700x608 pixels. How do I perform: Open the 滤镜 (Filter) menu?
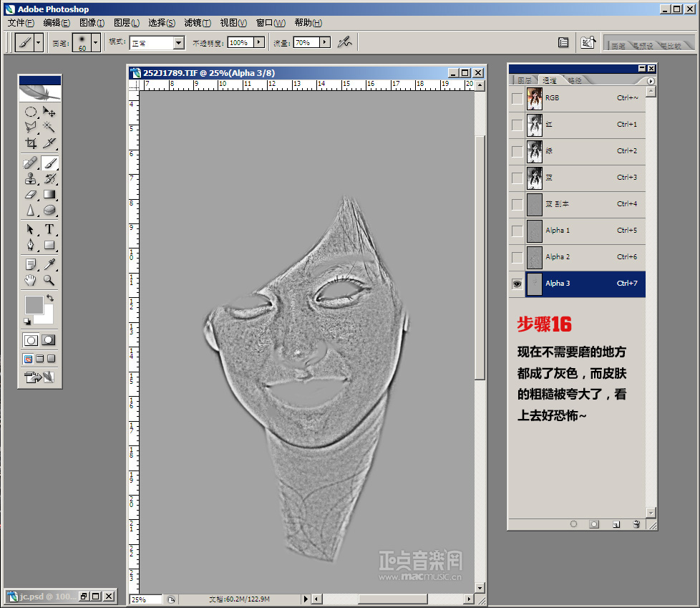(198, 23)
